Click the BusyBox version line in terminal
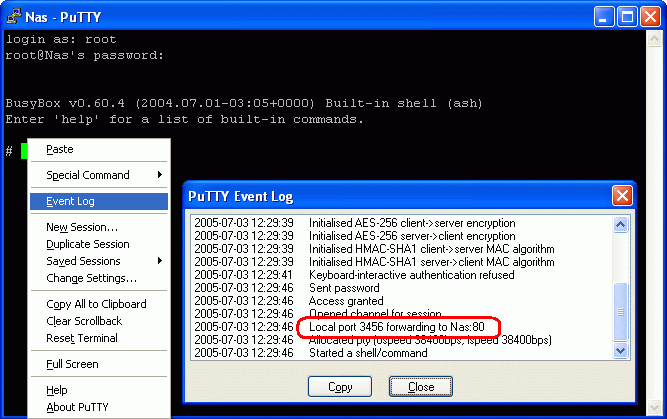Image resolution: width=667 pixels, height=419 pixels. click(244, 103)
